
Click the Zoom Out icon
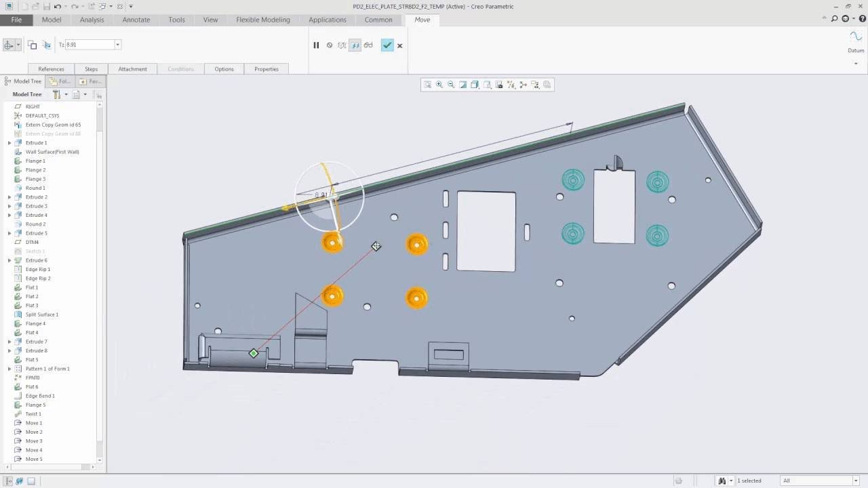tap(451, 85)
